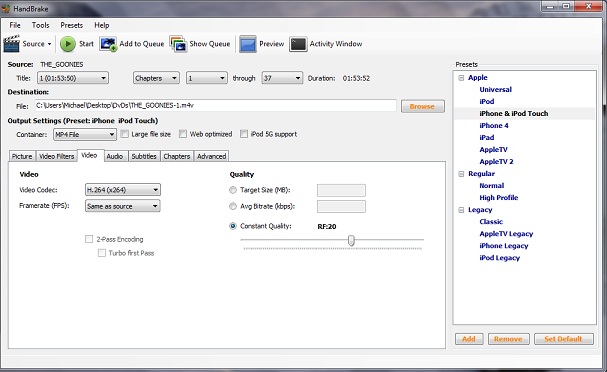Image resolution: width=607 pixels, height=372 pixels.
Task: Select the Avg Bitrate (kbps) radio button
Action: 233,206
